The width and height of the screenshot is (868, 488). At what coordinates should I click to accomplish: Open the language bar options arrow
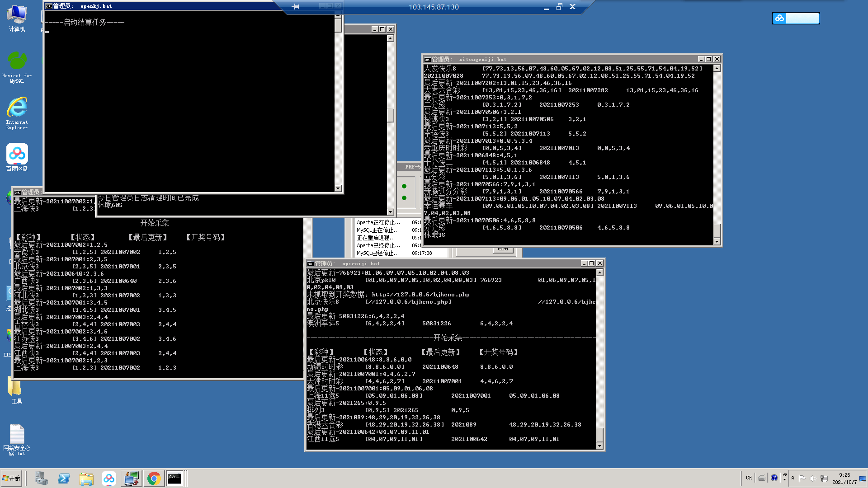784,480
